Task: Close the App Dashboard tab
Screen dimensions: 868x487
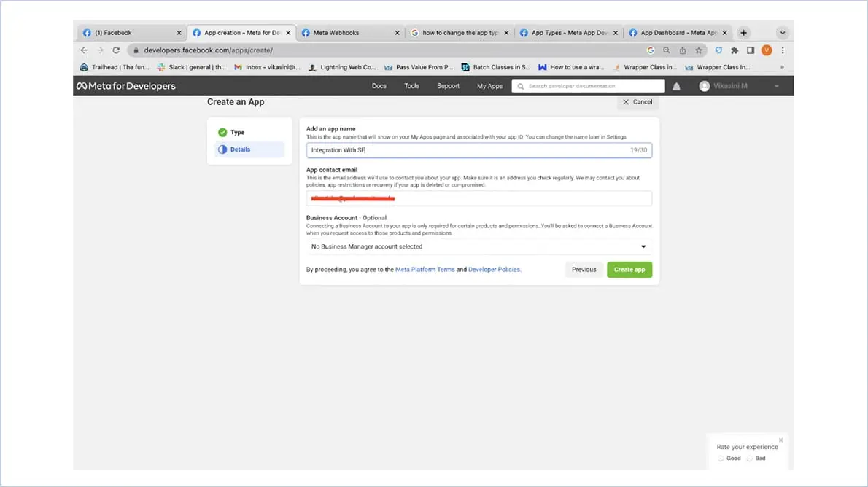Action: click(x=724, y=33)
